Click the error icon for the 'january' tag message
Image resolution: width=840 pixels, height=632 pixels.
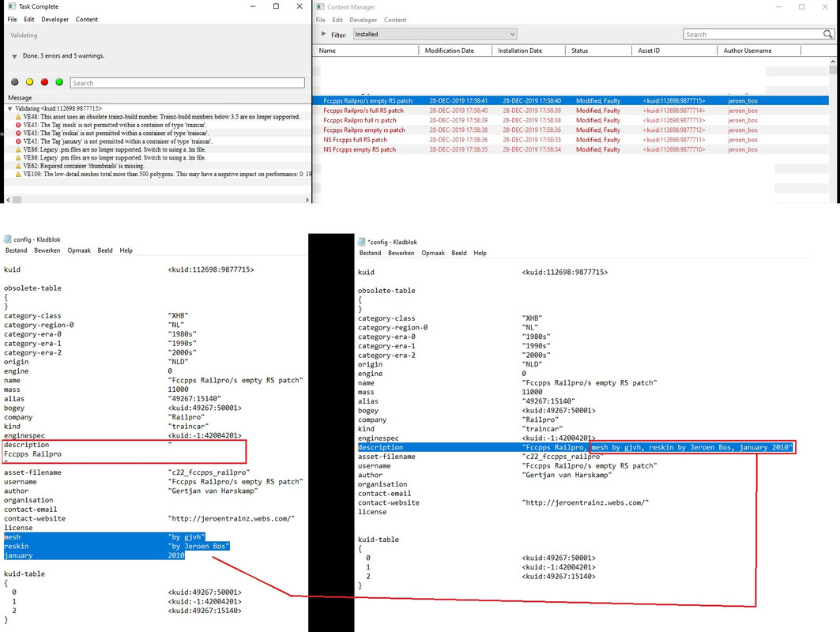point(18,141)
